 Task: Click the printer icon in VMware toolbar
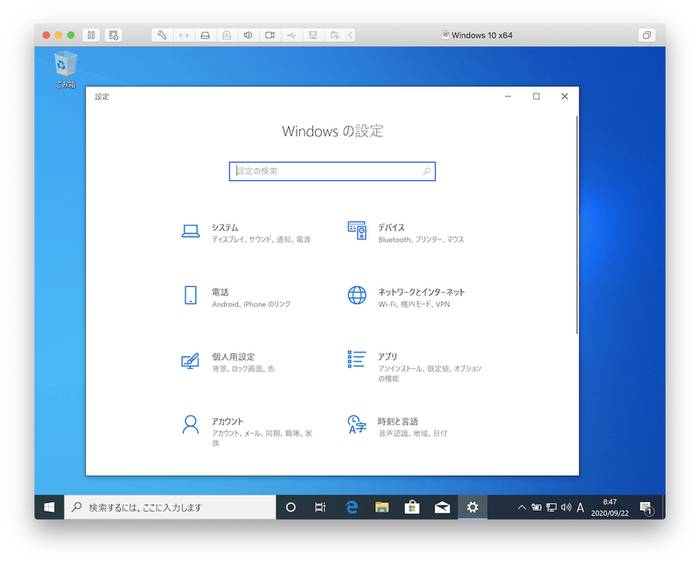[x=313, y=35]
